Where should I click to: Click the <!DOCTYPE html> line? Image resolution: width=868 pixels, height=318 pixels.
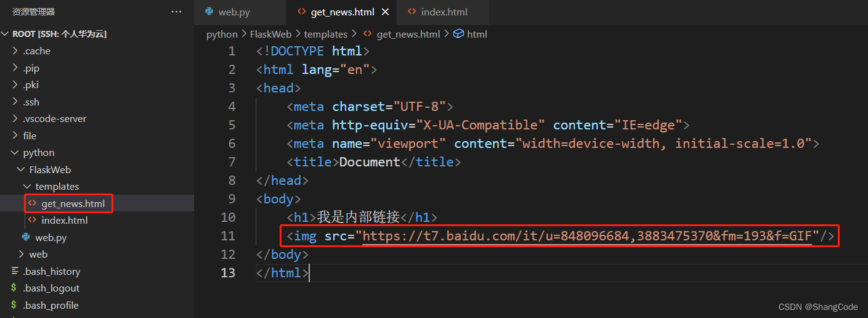(x=313, y=51)
